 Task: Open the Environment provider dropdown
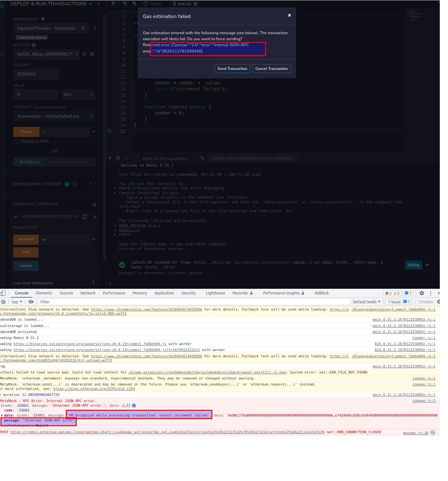(x=51, y=28)
